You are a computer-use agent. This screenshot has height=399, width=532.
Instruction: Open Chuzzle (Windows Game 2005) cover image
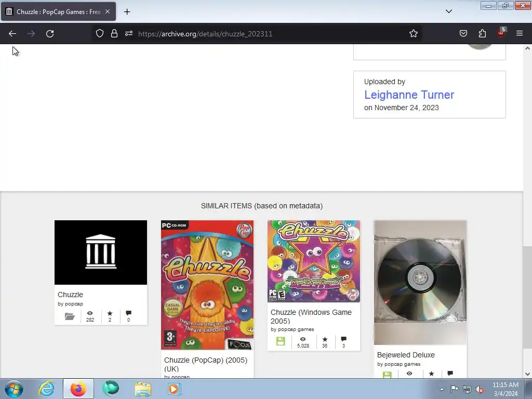(313, 261)
